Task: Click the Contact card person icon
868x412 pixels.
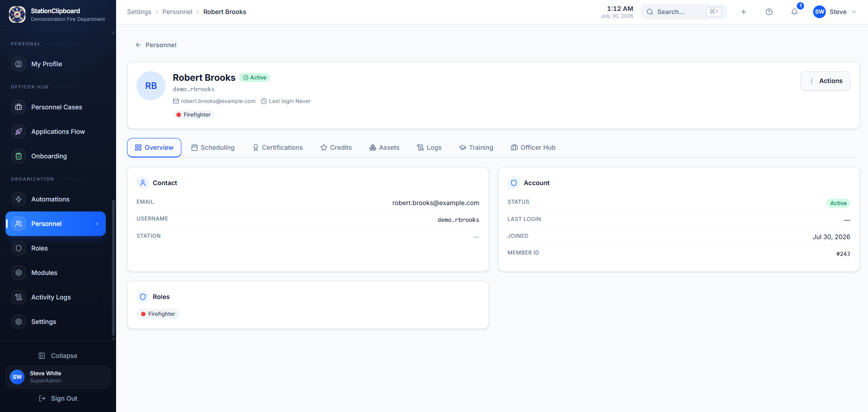Action: (143, 183)
